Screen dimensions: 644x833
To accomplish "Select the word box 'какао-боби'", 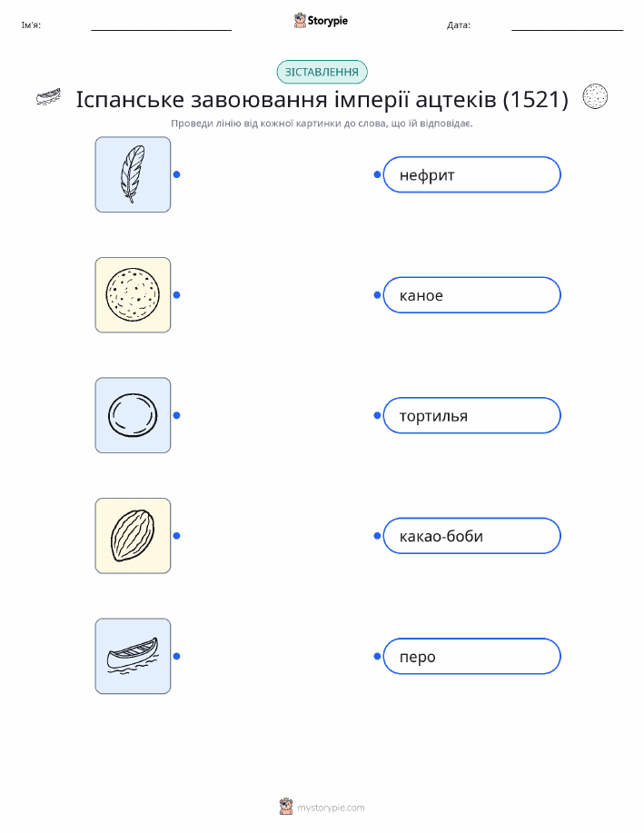I will (x=471, y=536).
